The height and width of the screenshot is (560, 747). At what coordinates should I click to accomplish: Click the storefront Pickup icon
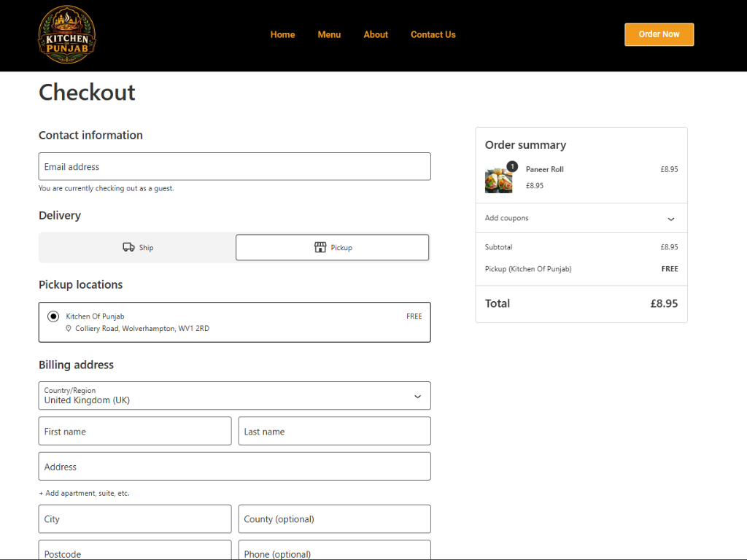320,247
